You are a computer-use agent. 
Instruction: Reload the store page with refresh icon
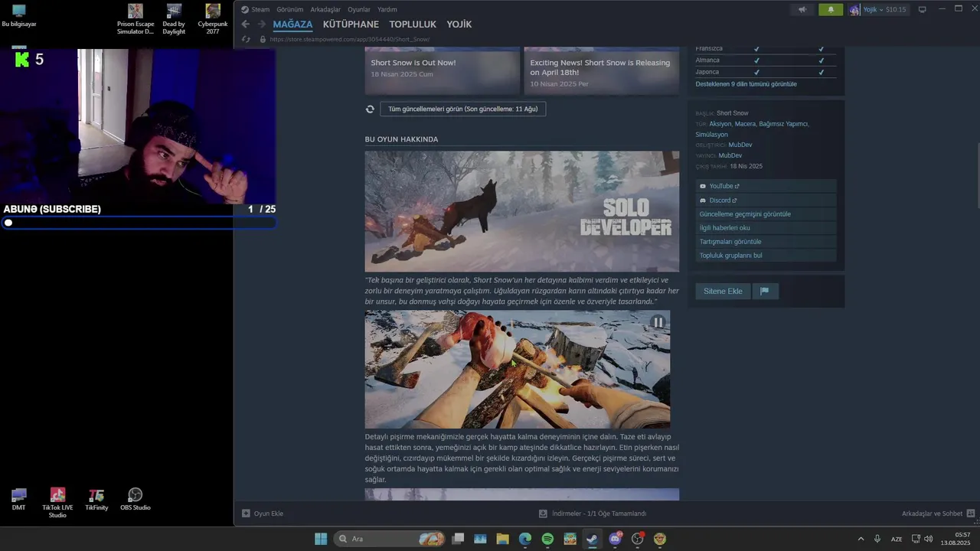pyautogui.click(x=246, y=39)
